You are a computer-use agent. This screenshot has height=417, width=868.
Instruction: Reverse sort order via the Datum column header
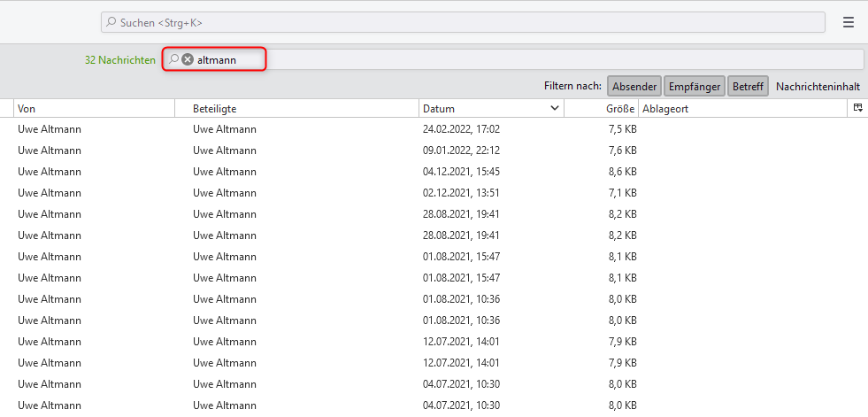491,109
